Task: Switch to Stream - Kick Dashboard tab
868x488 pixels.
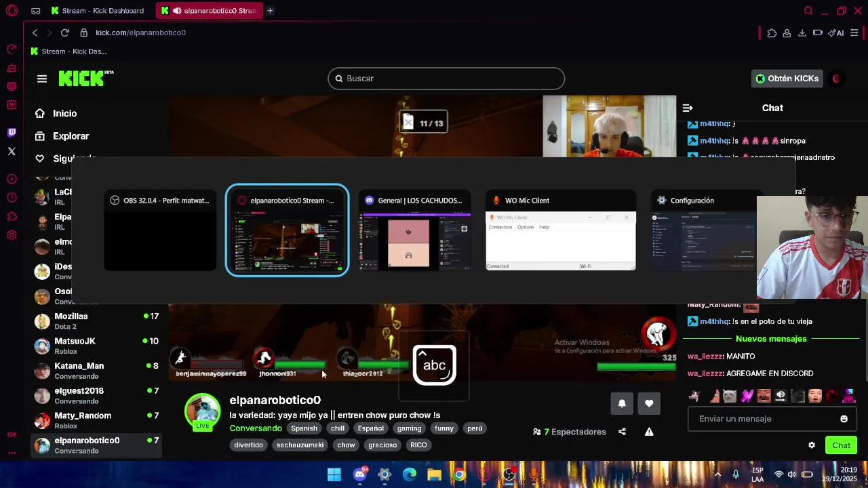Action: [98, 11]
